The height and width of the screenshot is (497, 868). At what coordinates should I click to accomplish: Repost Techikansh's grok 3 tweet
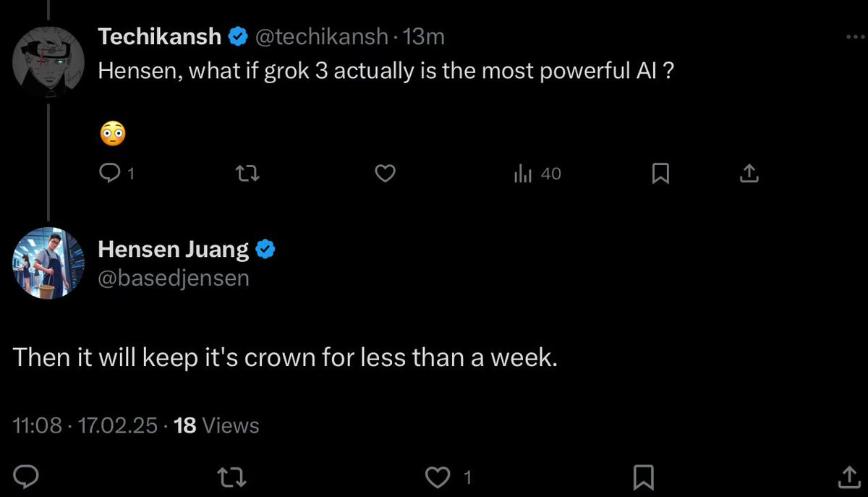pyautogui.click(x=247, y=174)
